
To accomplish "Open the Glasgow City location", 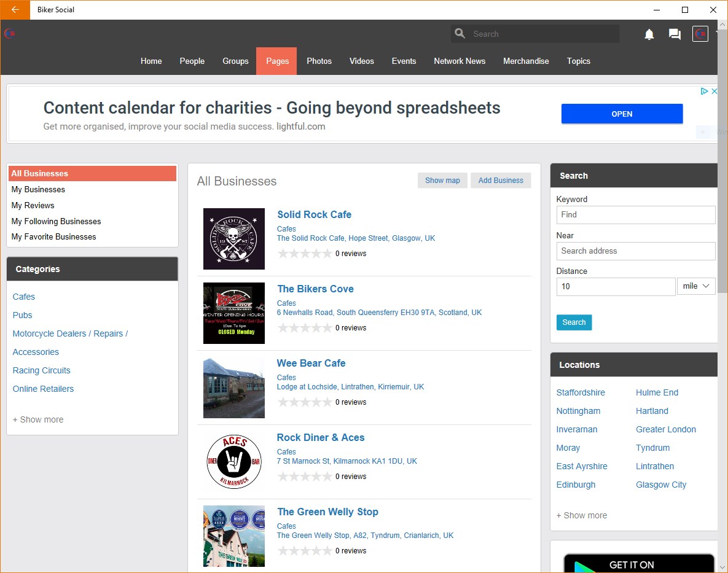I will click(x=660, y=485).
